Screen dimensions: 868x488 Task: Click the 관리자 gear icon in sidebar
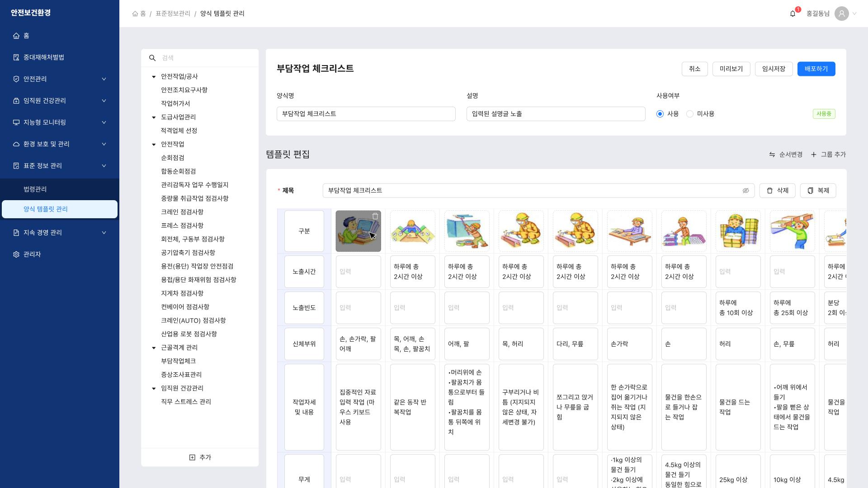coord(16,254)
